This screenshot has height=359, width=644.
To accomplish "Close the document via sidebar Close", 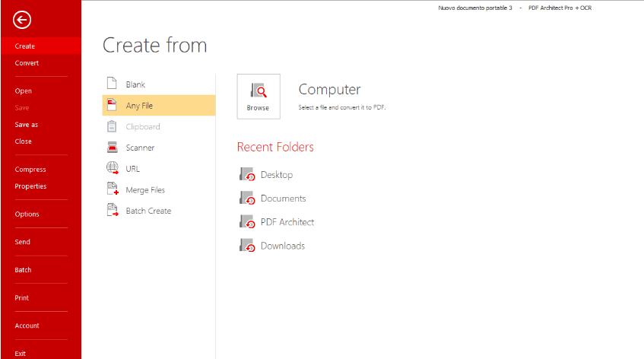I will 23,141.
